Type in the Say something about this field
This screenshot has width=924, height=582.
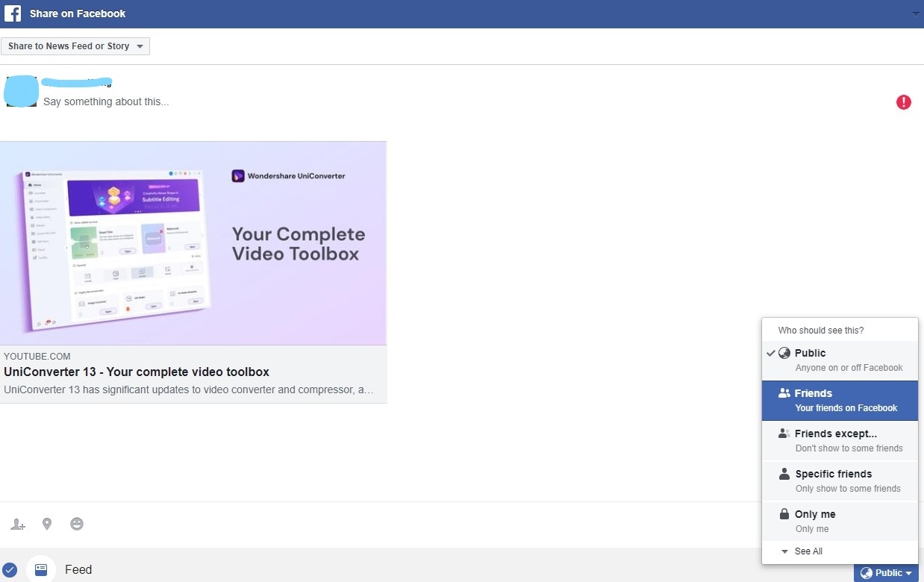pyautogui.click(x=106, y=101)
